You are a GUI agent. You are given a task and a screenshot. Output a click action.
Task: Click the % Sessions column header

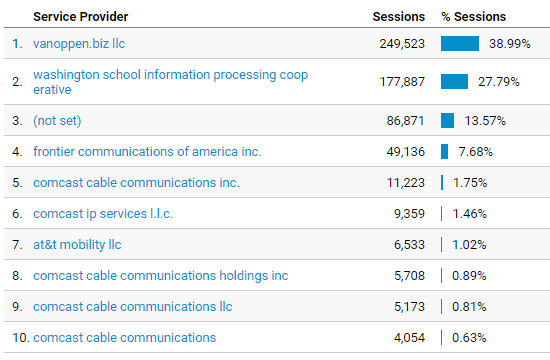[x=474, y=16]
